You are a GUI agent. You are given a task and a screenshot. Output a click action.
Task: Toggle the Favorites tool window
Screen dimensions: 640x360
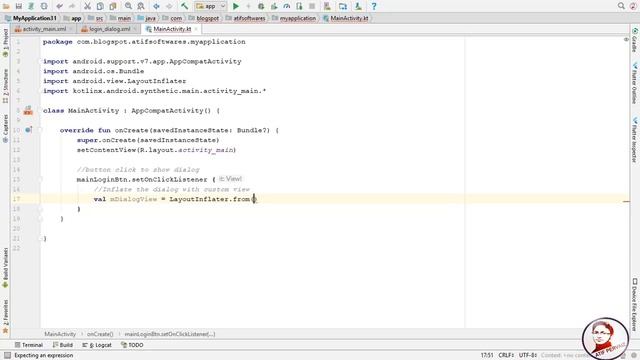(x=5, y=317)
